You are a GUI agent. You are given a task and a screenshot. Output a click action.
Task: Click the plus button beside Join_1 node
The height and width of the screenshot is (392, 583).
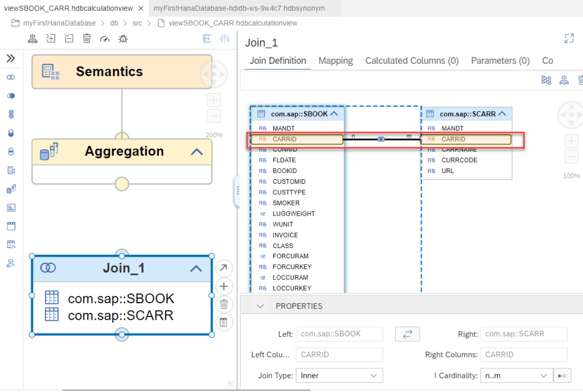tap(224, 286)
